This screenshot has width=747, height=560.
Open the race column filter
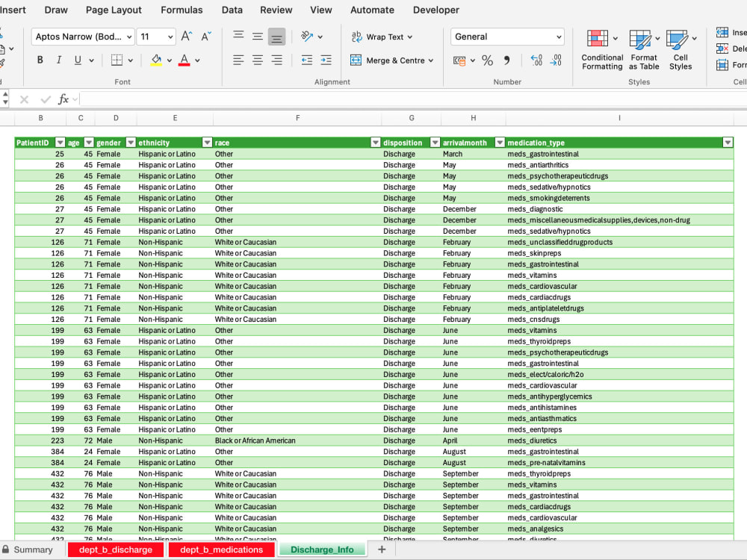pos(376,143)
